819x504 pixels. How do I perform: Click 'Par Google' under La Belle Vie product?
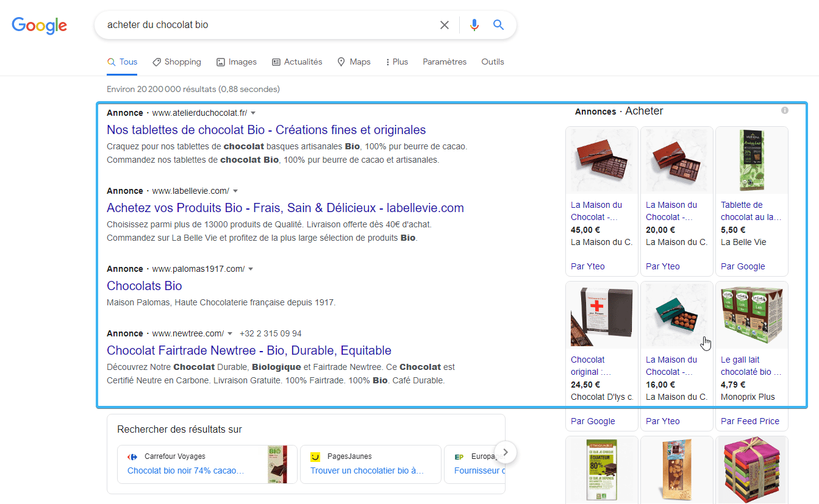pyautogui.click(x=743, y=266)
